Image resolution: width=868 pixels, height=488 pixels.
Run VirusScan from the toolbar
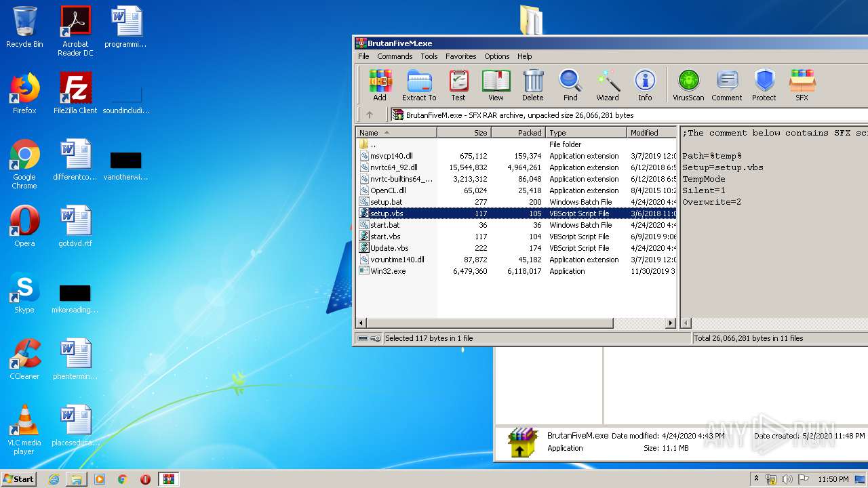(x=688, y=85)
